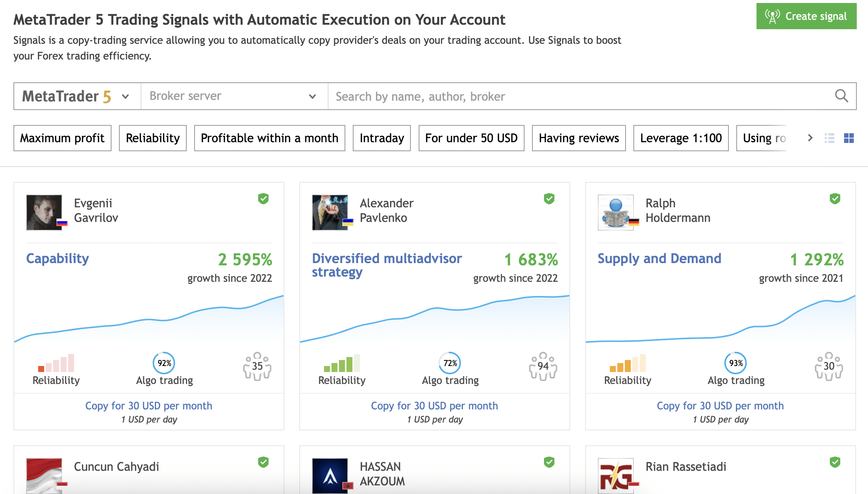The width and height of the screenshot is (868, 494).
Task: Click the verified shield on HASSAN AKZOUM's card
Action: (549, 462)
